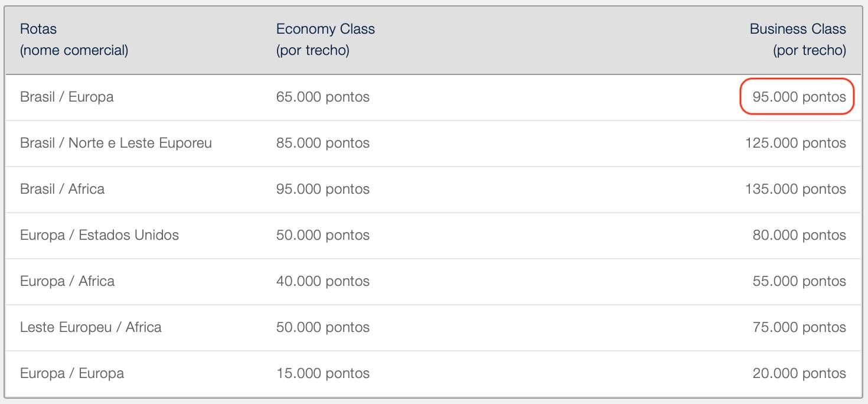Click the 75.000 pontos business value
The image size is (868, 404).
coord(799,327)
